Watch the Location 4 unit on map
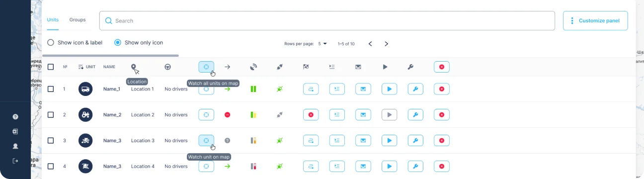The height and width of the screenshot is (179, 644). (206, 167)
